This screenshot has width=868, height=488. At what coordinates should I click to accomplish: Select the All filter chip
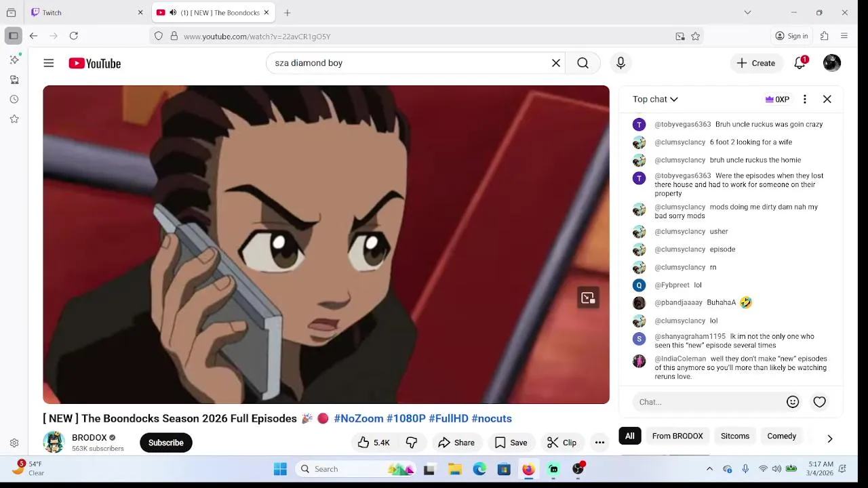click(630, 436)
